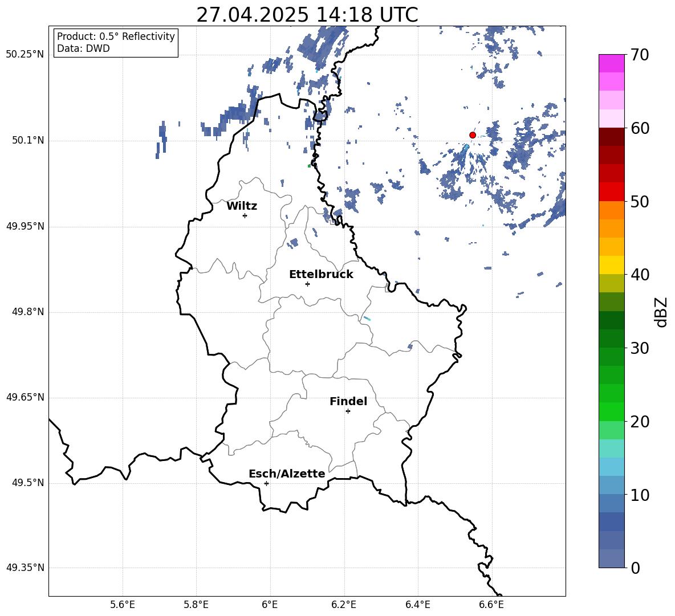Click the colorbar tick label 50

[640, 202]
